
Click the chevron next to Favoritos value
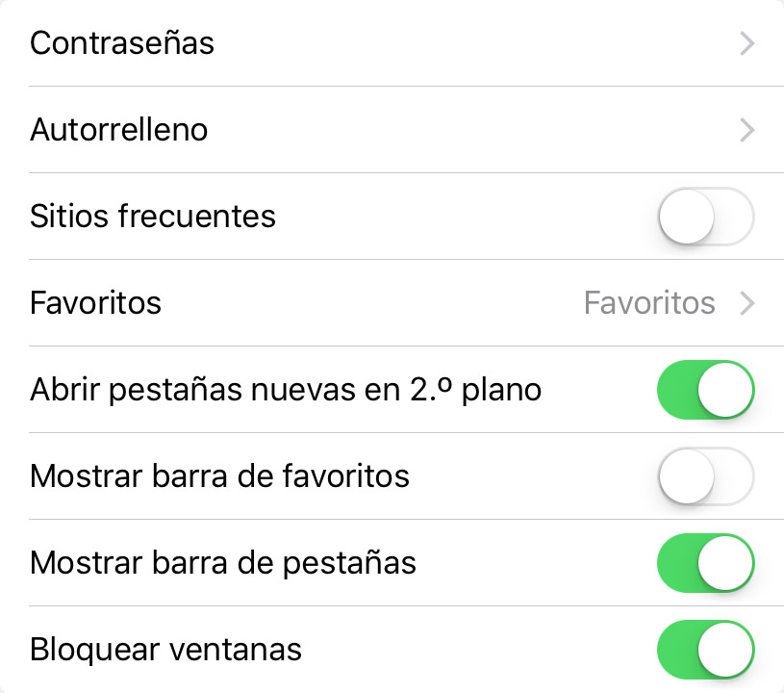coord(746,304)
